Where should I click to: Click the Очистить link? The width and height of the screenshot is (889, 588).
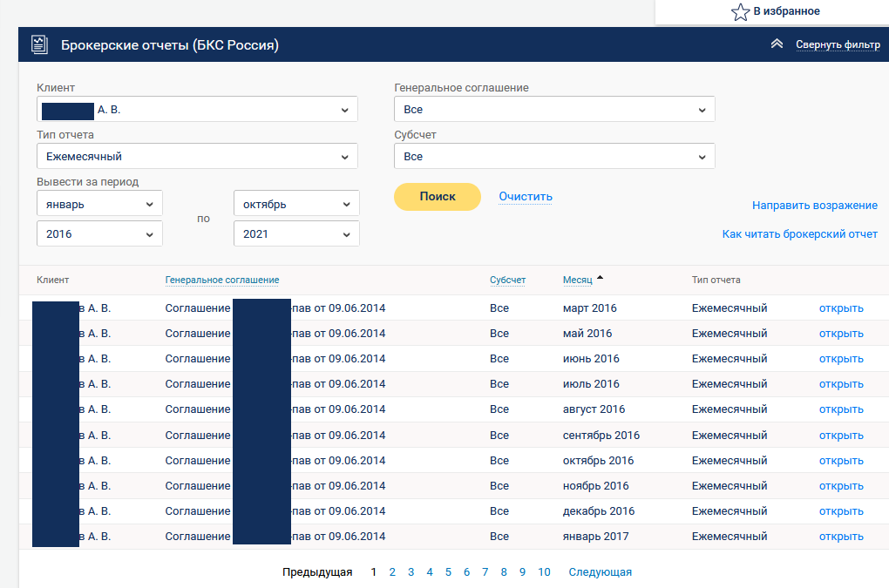pos(526,197)
